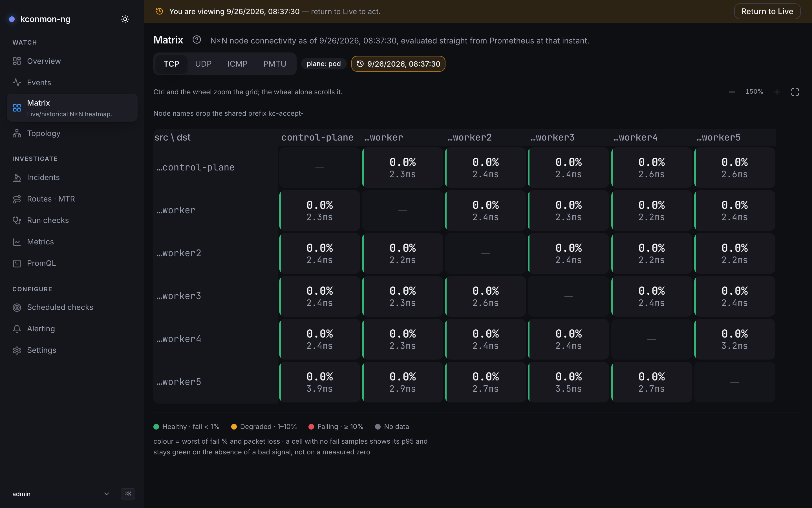This screenshot has width=812, height=508.
Task: Select worker5 to control-plane cell 3.9ms
Action: coord(319,382)
